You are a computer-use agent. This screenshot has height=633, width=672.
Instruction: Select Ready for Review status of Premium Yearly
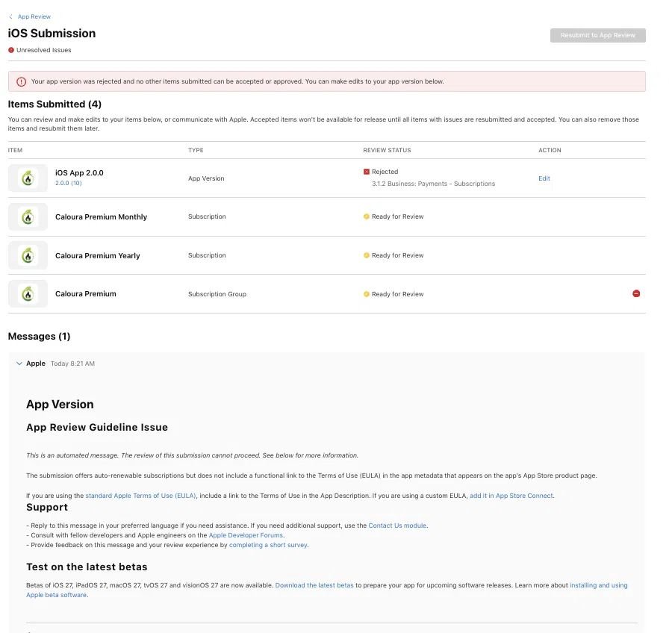(398, 255)
